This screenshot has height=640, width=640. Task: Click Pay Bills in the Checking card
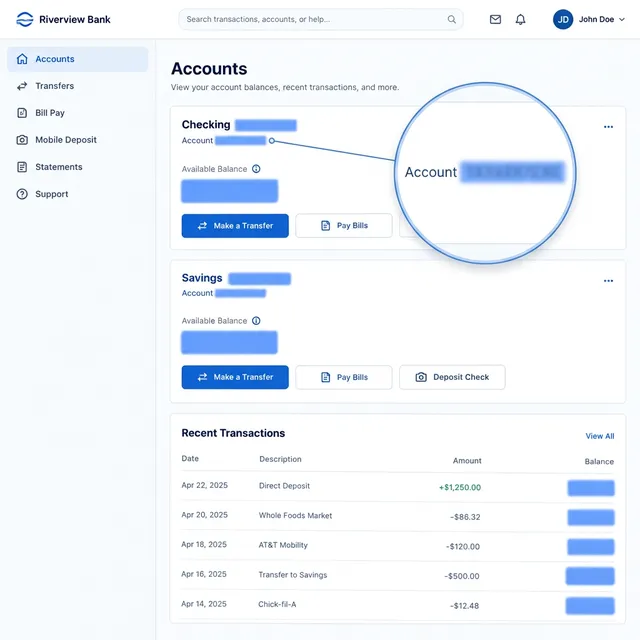344,226
